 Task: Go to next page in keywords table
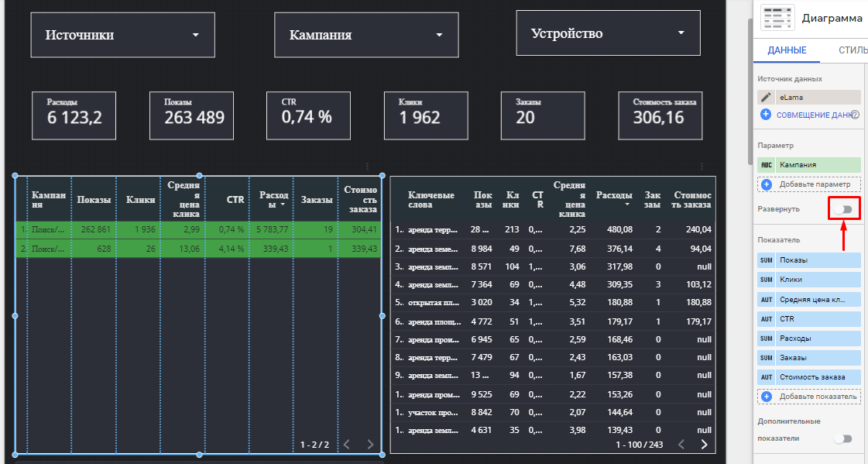[704, 445]
